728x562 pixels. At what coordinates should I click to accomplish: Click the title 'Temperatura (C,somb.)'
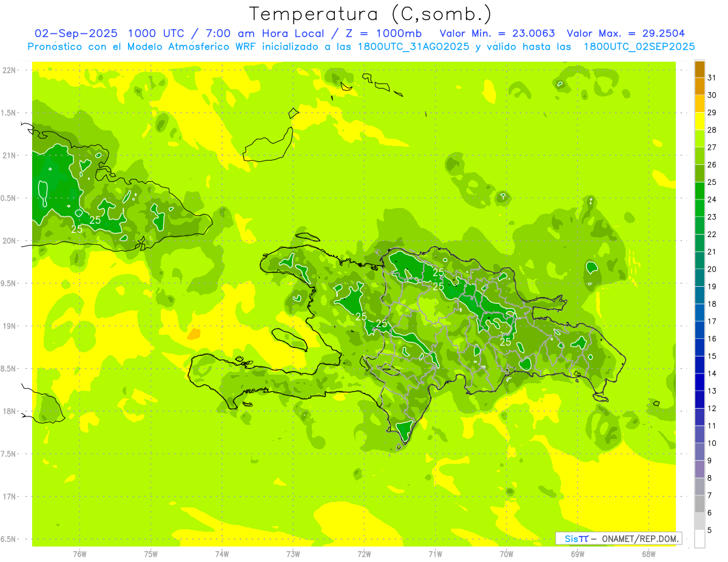point(371,14)
